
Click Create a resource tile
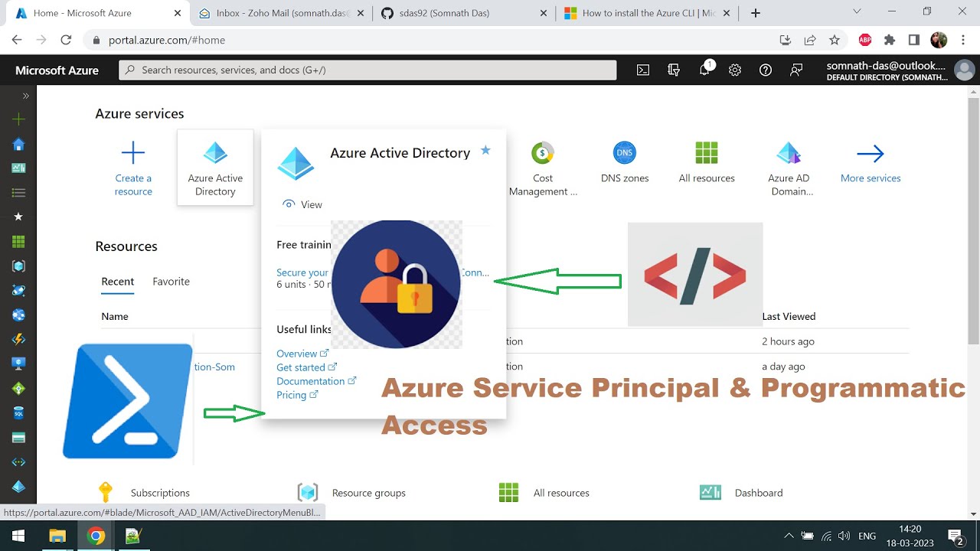tap(133, 168)
